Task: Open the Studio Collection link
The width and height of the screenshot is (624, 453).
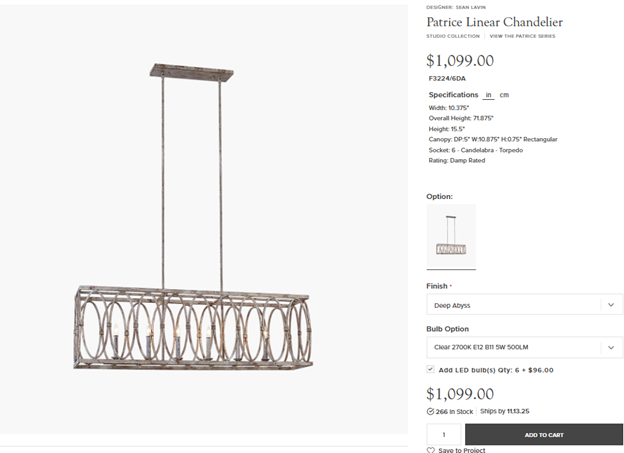Action: 453,36
